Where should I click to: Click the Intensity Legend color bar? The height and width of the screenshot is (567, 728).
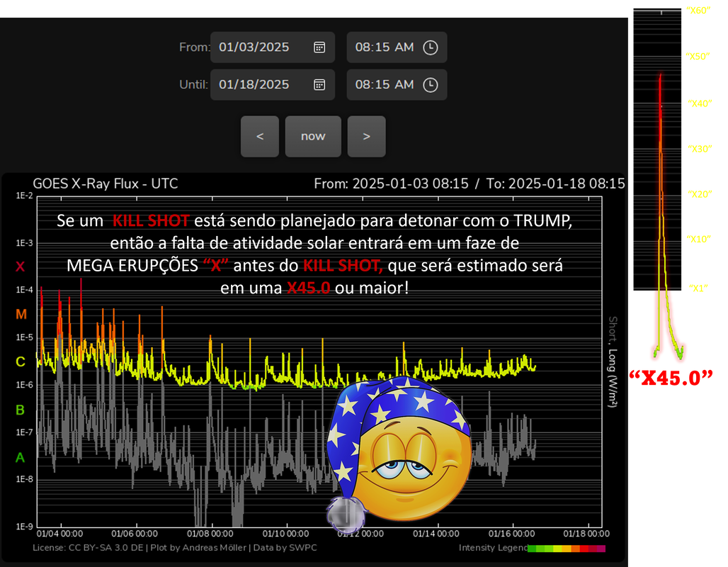click(x=567, y=549)
